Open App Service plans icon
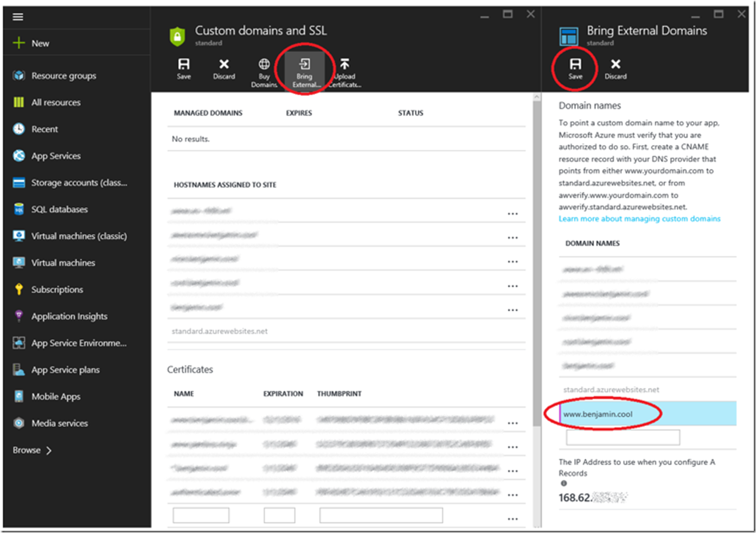Viewport: 756px width, 533px height. tap(19, 369)
